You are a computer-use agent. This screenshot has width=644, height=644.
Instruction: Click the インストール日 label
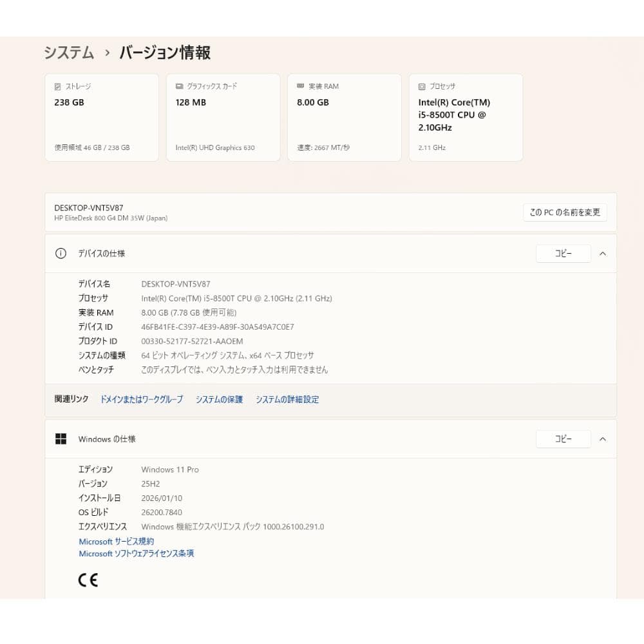[x=99, y=498]
